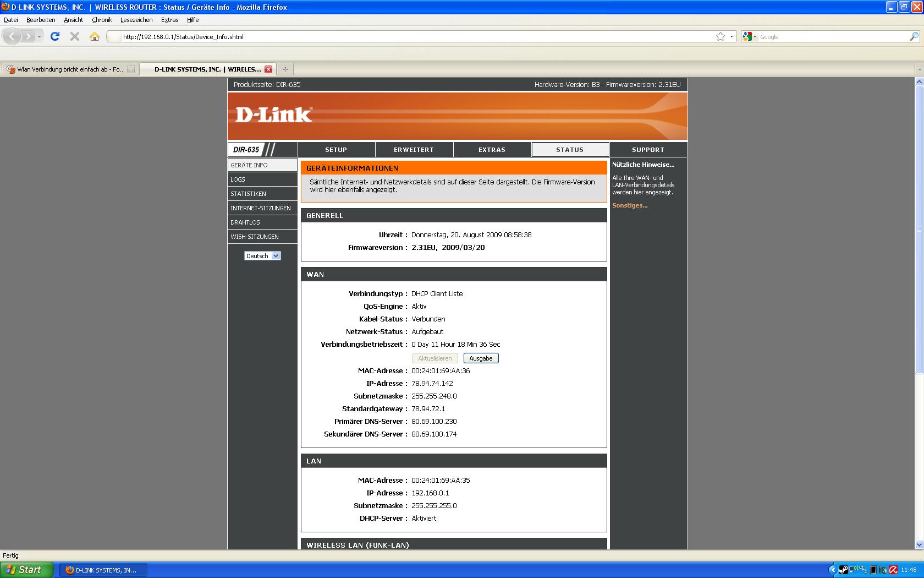The width and height of the screenshot is (924, 578).
Task: Click the greyed Aktualisieren button
Action: [x=435, y=358]
